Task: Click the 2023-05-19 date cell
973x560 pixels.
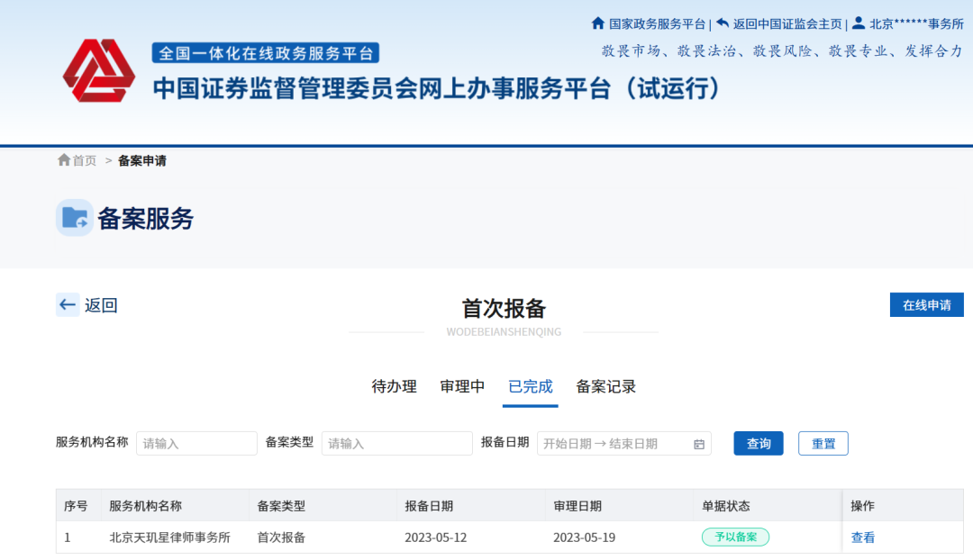Action: click(584, 537)
